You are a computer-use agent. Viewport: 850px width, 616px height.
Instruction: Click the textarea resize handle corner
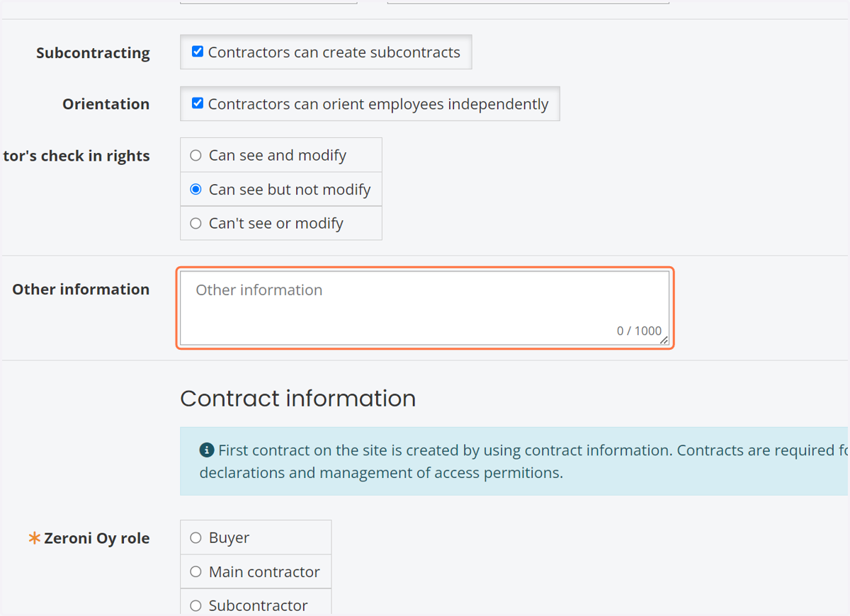[x=664, y=341]
